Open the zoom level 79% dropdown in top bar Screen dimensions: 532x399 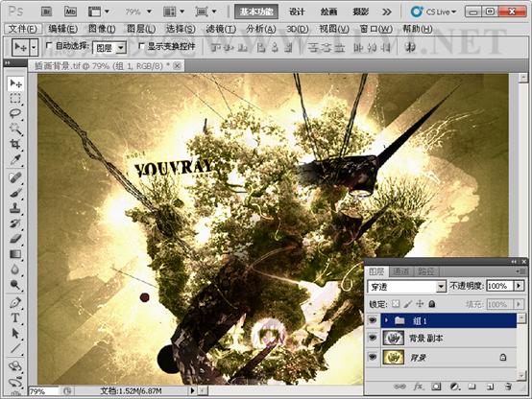[149, 12]
